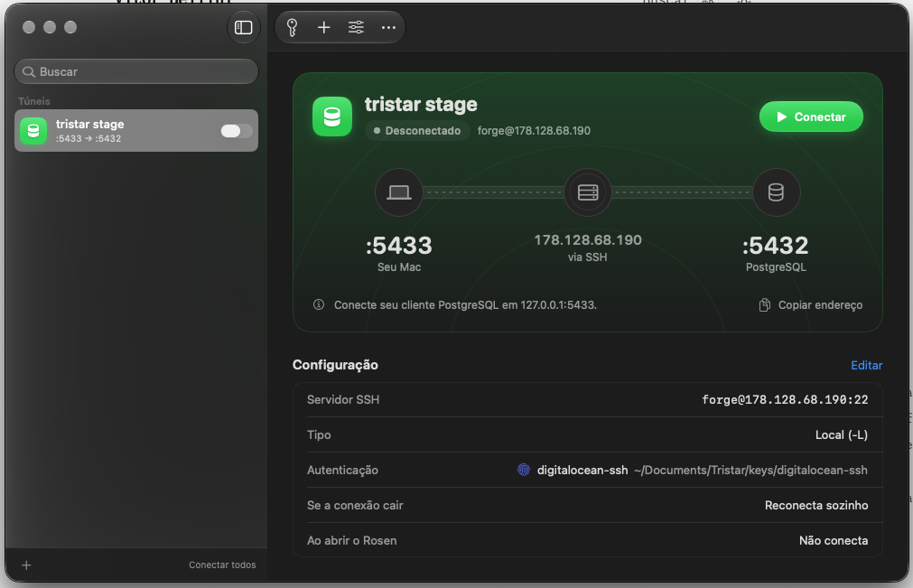Add new tunnel with toolbar plus
The height and width of the screenshot is (588, 913).
[323, 27]
